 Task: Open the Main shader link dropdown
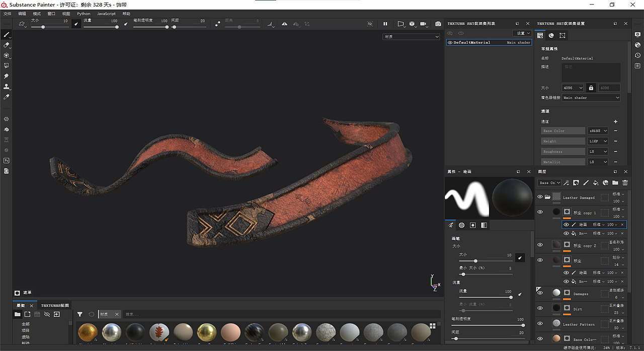click(591, 98)
